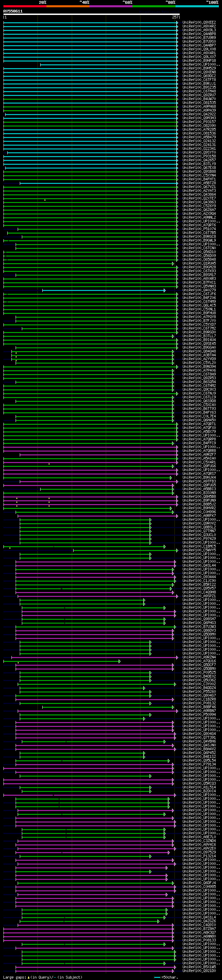Click the cyan ~100% identity legend segment

click(x=197, y=6)
